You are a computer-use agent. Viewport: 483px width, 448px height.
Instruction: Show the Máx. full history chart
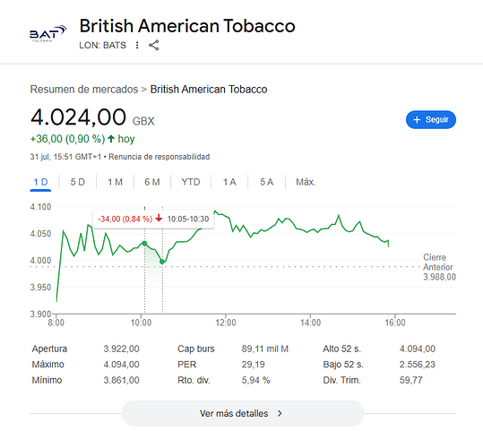[x=306, y=182]
